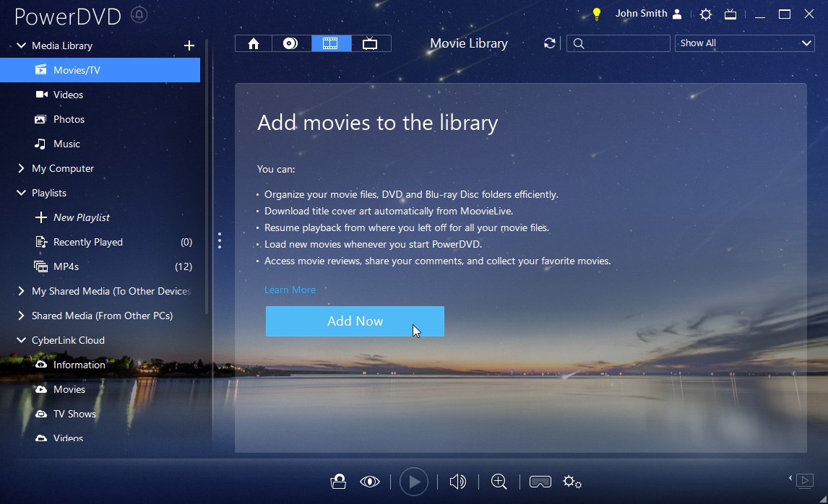This screenshot has height=504, width=828.
Task: Click the New Playlist plus icon
Action: (x=40, y=217)
